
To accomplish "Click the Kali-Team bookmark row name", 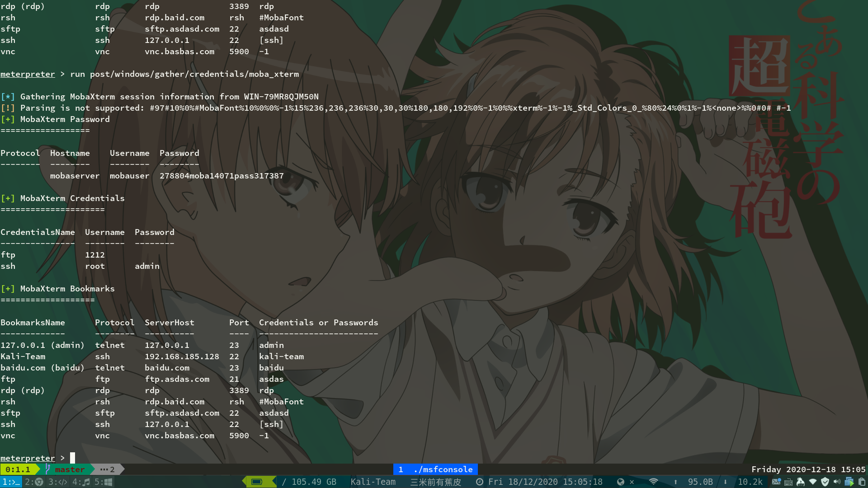I will click(x=23, y=357).
